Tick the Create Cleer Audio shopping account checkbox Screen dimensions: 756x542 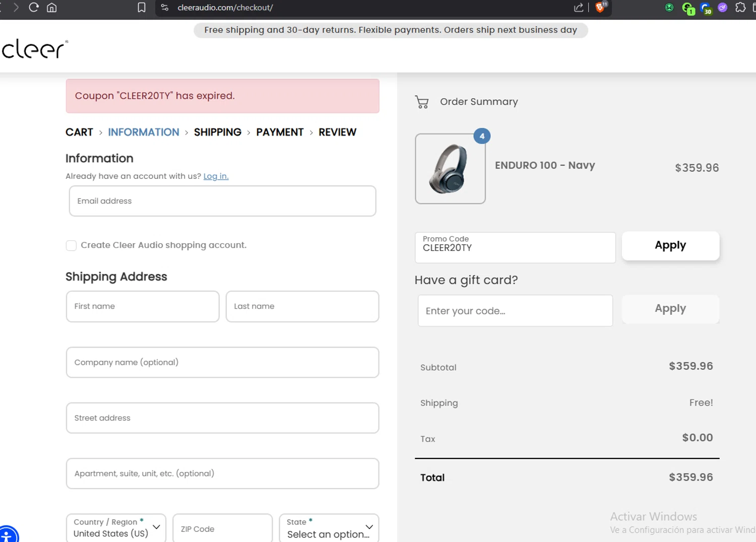coord(71,245)
